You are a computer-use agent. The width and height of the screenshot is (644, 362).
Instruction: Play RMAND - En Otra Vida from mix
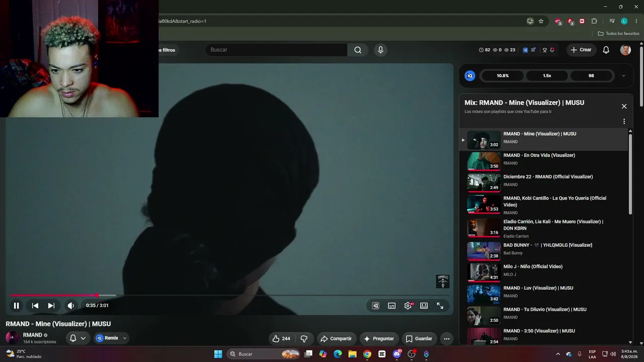point(543,161)
